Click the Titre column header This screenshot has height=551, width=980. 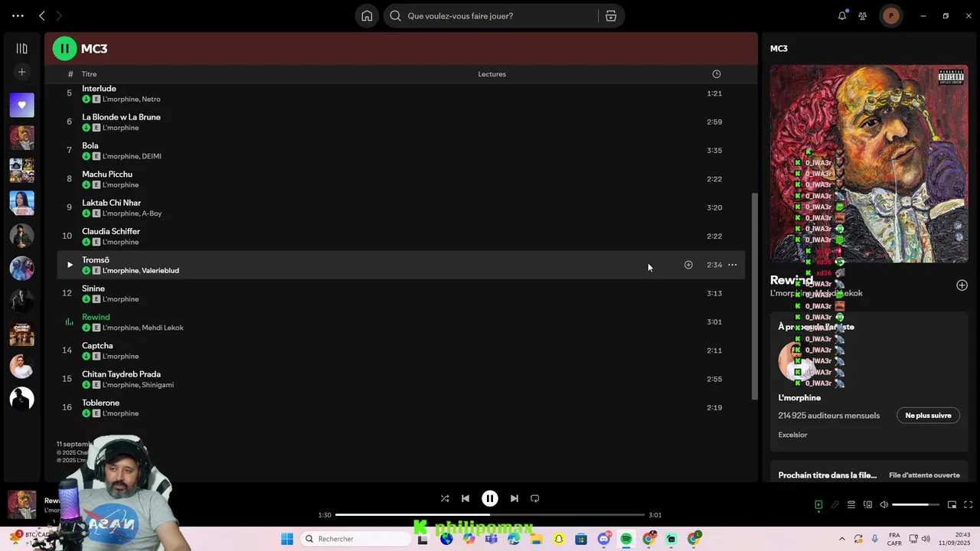[x=90, y=74]
